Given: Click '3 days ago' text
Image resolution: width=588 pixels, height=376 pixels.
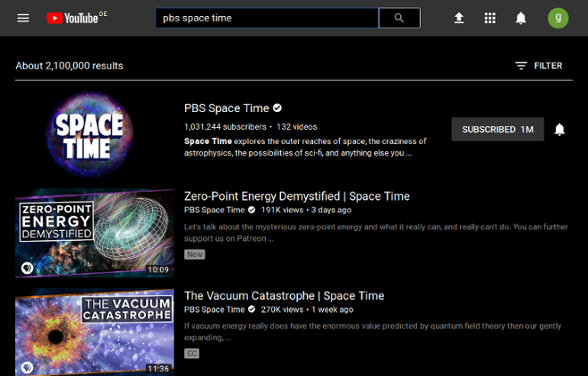Looking at the screenshot, I should (x=331, y=210).
